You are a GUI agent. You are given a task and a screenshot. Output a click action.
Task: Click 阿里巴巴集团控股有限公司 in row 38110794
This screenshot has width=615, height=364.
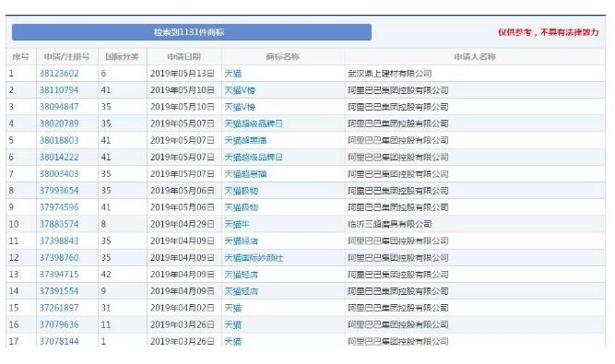pyautogui.click(x=397, y=90)
